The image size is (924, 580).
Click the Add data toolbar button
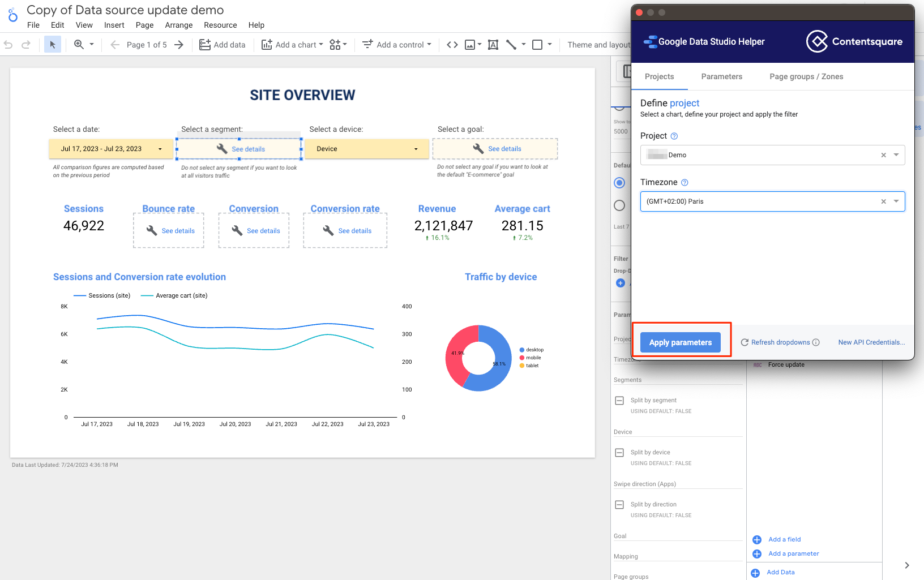click(x=223, y=45)
